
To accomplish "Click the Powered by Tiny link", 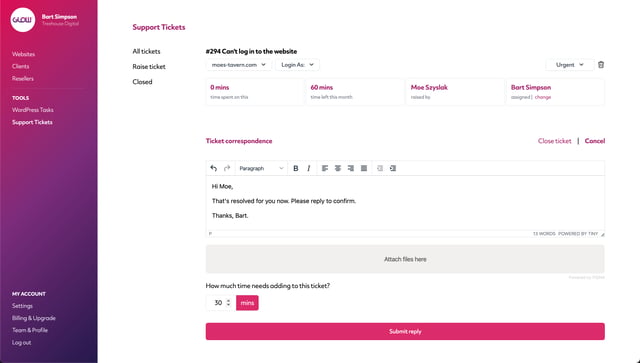I will tap(578, 234).
